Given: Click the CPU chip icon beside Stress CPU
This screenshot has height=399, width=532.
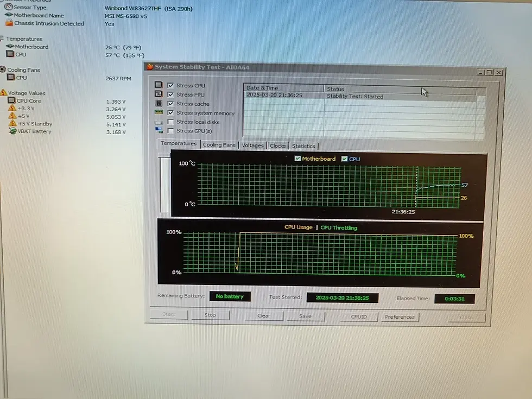Looking at the screenshot, I should pyautogui.click(x=159, y=85).
